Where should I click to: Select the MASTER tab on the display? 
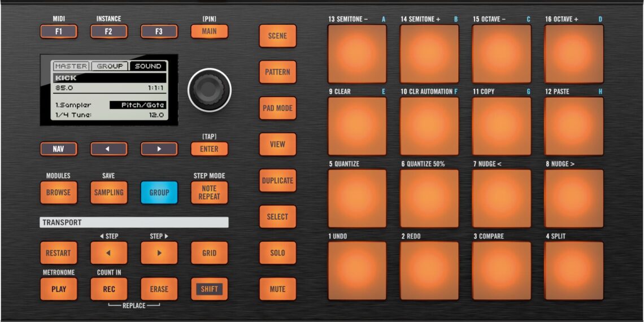click(x=71, y=66)
